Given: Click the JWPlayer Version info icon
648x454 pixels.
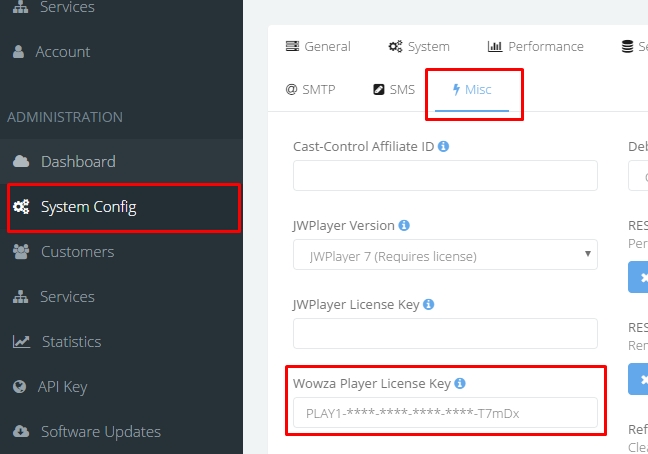Looking at the screenshot, I should 404,225.
